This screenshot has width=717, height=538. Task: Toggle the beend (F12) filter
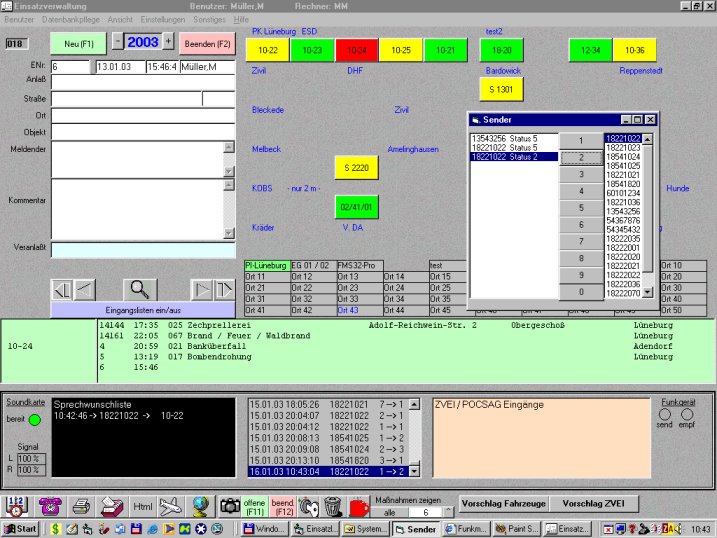pyautogui.click(x=283, y=506)
